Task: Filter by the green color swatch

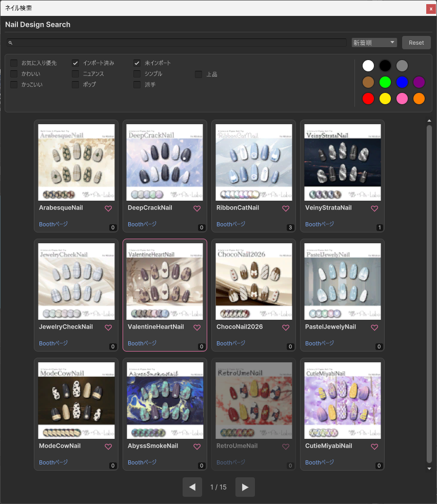Action: click(x=385, y=82)
